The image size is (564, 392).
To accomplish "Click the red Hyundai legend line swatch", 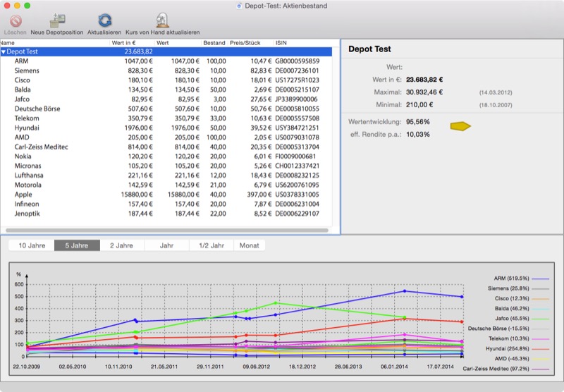I will tap(540, 348).
